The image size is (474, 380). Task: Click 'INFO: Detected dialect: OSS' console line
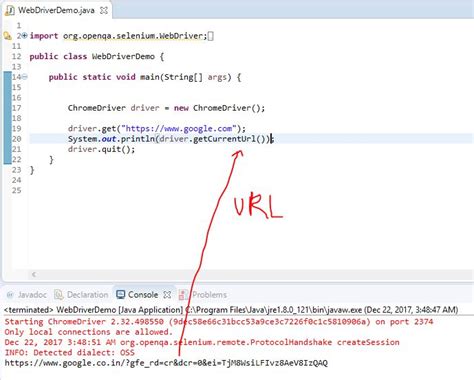[70, 352]
